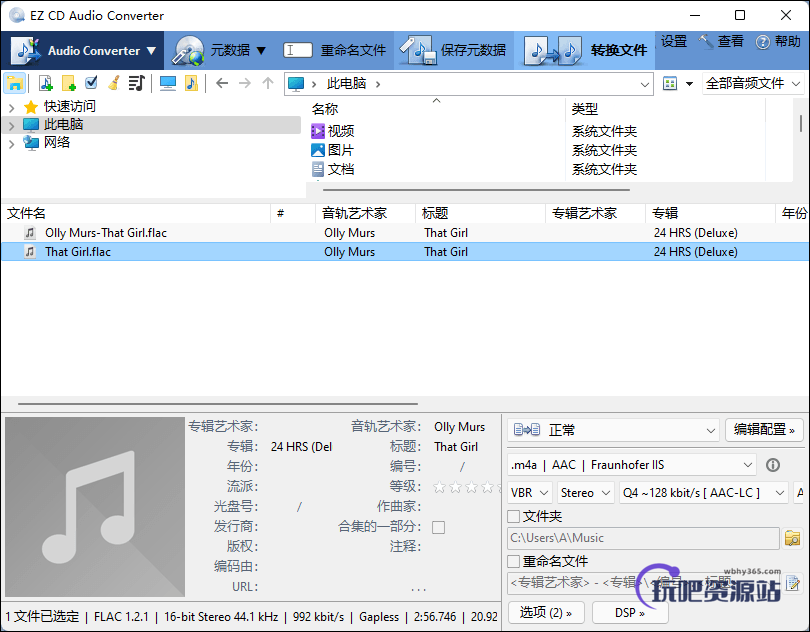Click note icon beside Olly Murs-That Girl.flac
Viewport: 810px width, 632px height.
point(30,233)
